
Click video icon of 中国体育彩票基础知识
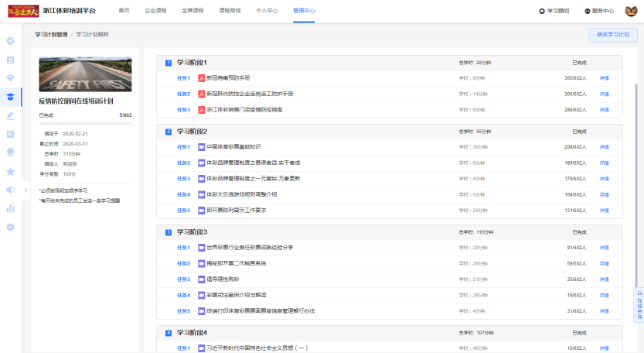click(201, 147)
